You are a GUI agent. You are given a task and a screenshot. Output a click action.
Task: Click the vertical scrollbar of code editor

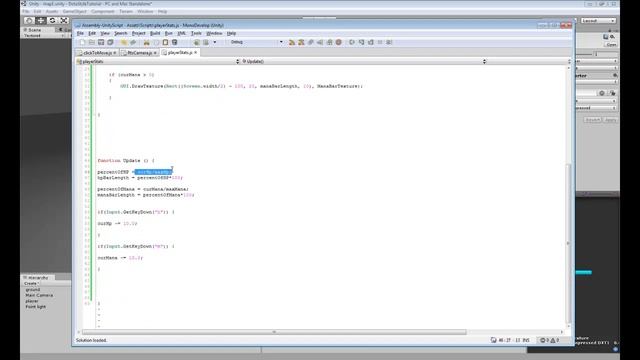568,243
